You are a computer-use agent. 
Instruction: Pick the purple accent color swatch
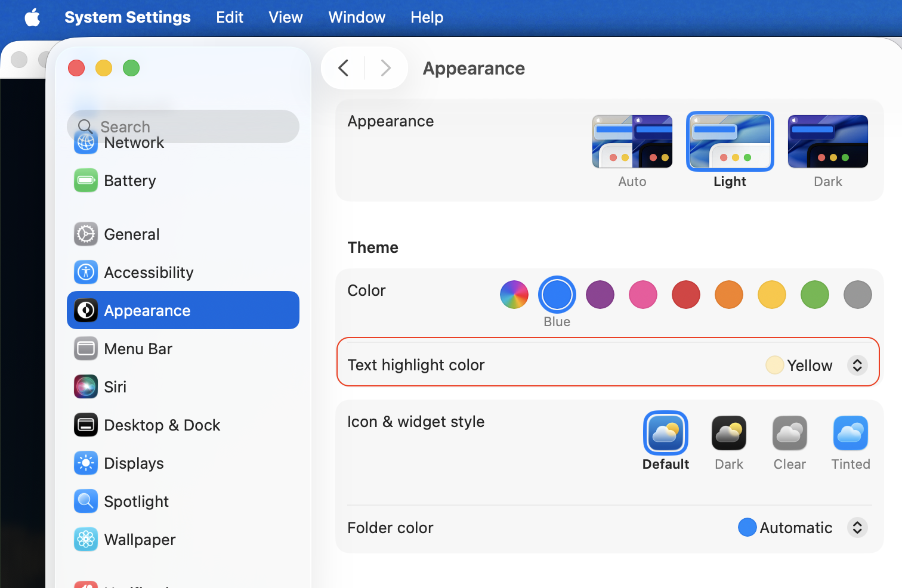click(600, 295)
